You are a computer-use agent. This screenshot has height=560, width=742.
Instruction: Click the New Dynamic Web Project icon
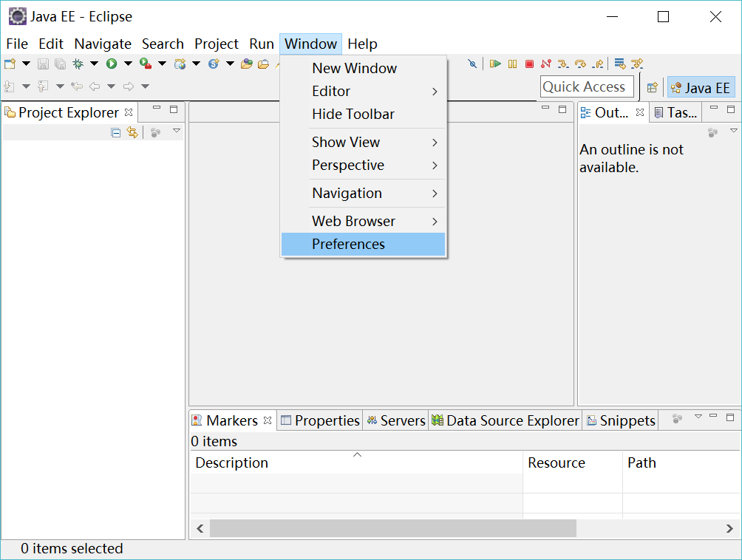pos(180,64)
